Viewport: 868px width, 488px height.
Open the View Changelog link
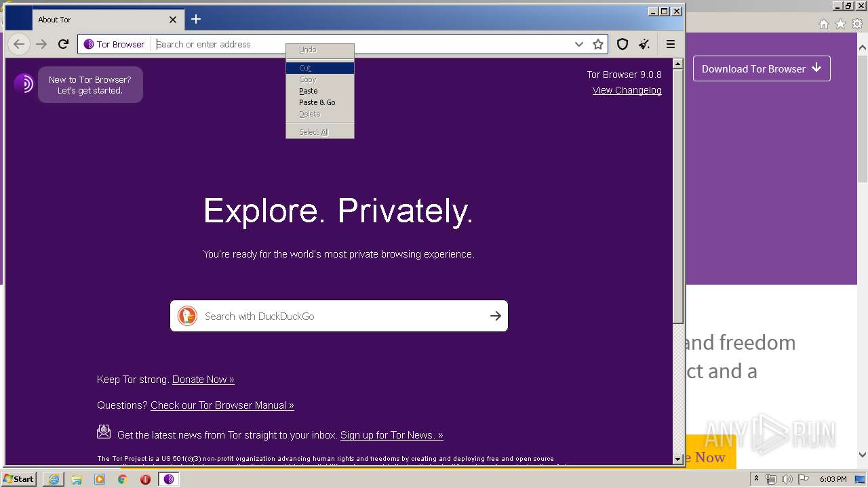pyautogui.click(x=627, y=90)
